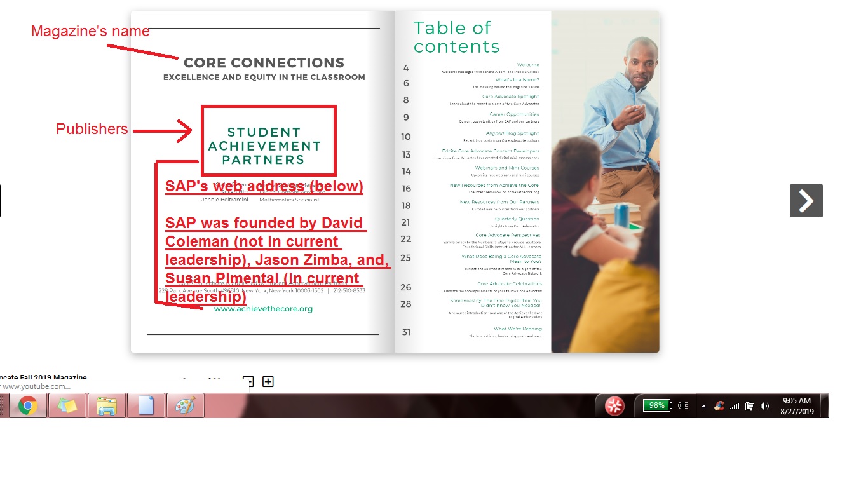
Task: Open the 9:05 AM clock and date
Action: 797,406
